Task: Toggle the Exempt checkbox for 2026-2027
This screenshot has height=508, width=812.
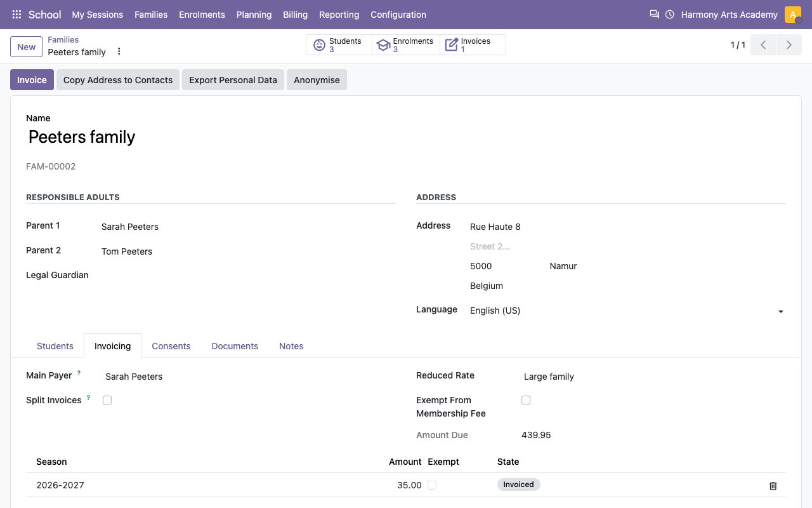Action: 432,485
